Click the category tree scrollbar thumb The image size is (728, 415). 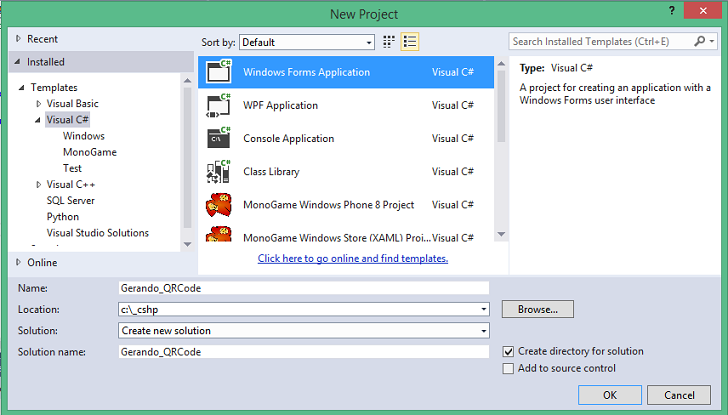[x=188, y=157]
